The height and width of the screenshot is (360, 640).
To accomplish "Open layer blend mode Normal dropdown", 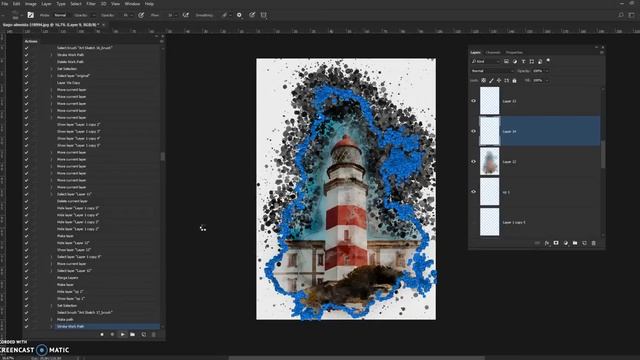I will (x=492, y=71).
